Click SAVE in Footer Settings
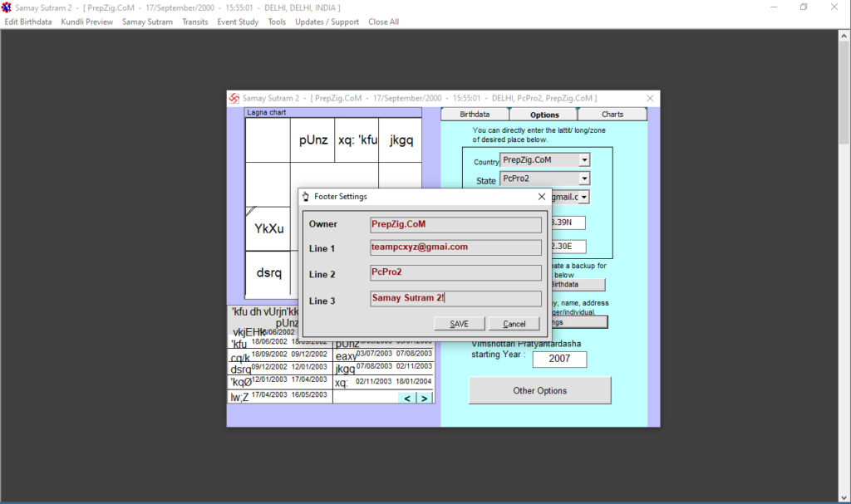Viewport: 851px width, 504px height. [459, 323]
